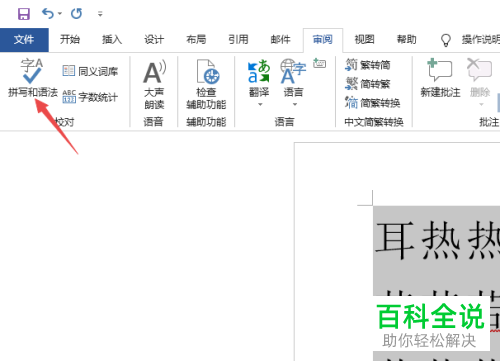
Task: Open 简繁转换 options
Action: tap(373, 103)
